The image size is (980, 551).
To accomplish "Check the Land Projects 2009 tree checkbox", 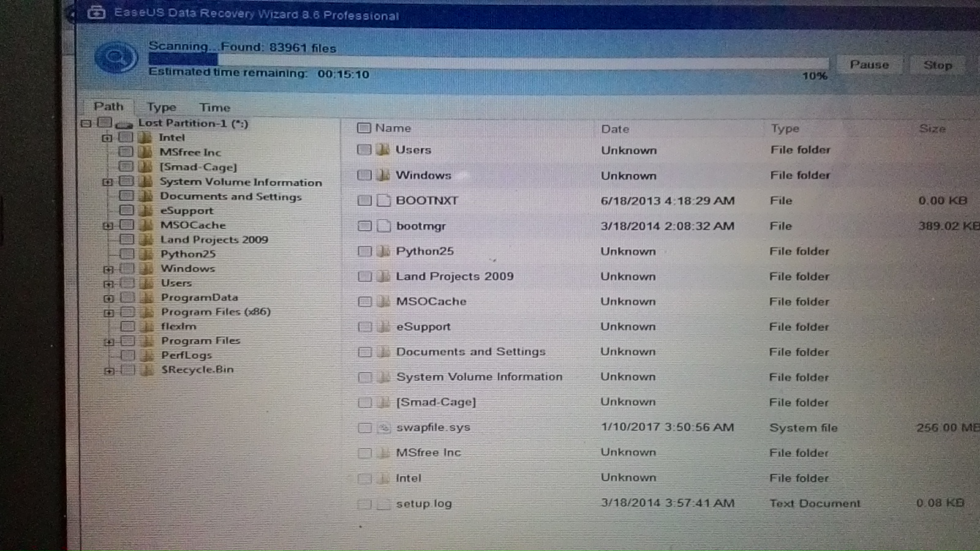I will click(127, 239).
